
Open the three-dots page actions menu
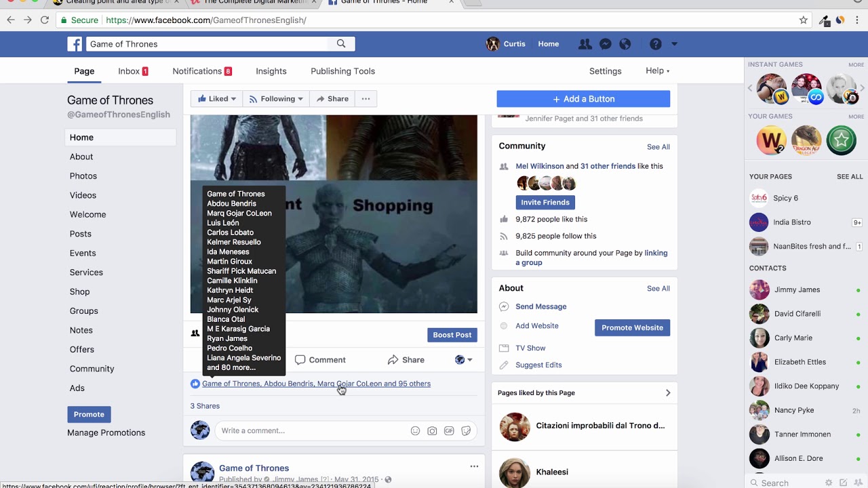[x=366, y=99]
